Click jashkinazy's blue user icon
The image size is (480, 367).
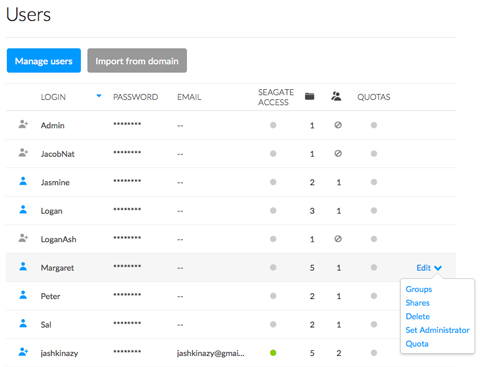point(23,352)
